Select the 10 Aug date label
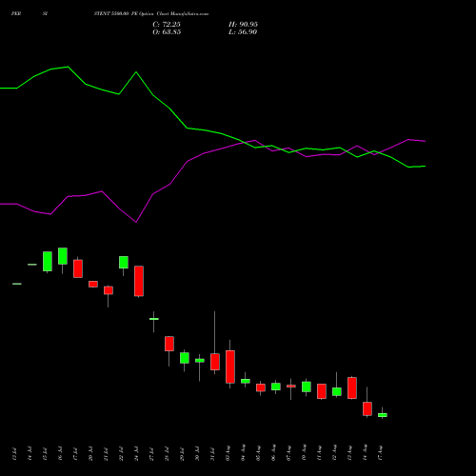 point(304,453)
